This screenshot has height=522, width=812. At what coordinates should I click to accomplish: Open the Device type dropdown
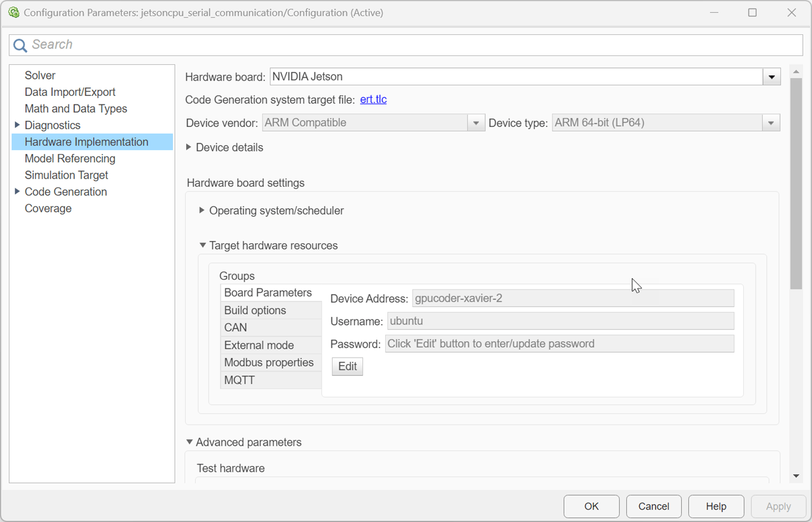(770, 123)
